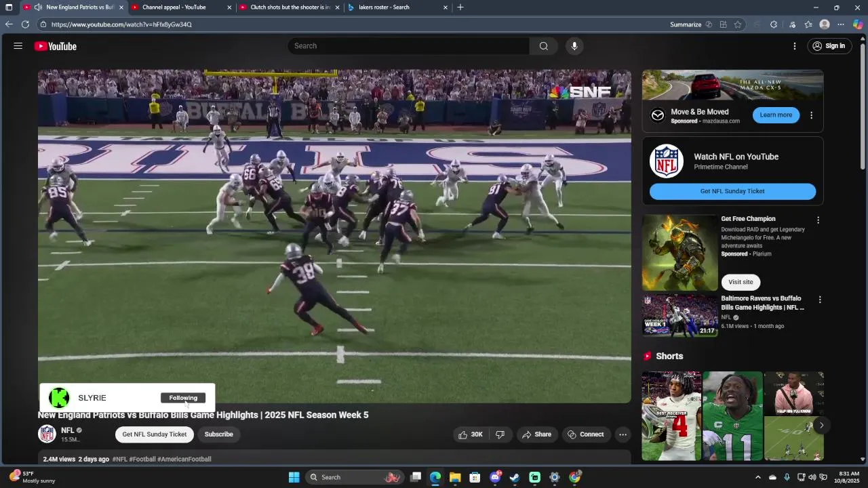This screenshot has width=868, height=488.
Task: Click Sign in button
Action: [x=829, y=46]
